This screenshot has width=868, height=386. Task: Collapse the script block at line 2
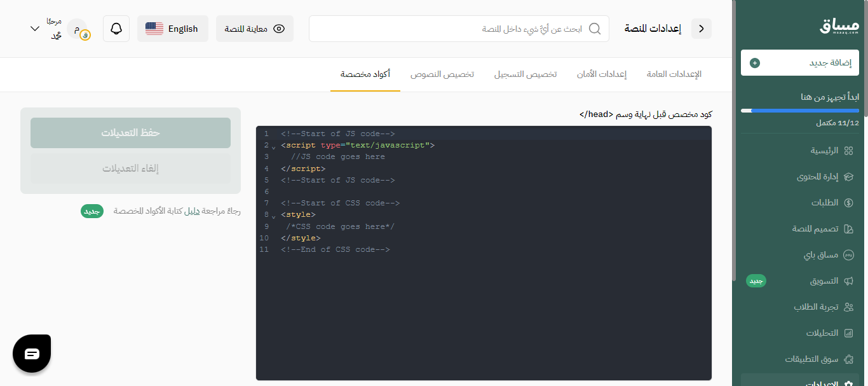[273, 148]
